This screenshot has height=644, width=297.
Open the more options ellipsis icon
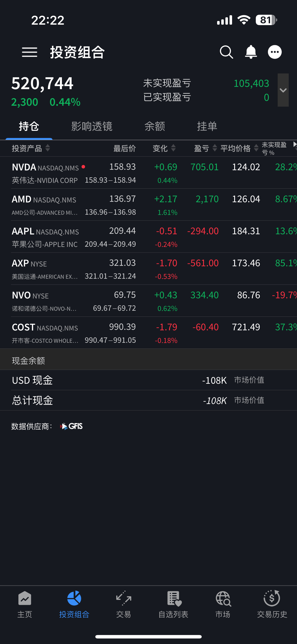275,52
